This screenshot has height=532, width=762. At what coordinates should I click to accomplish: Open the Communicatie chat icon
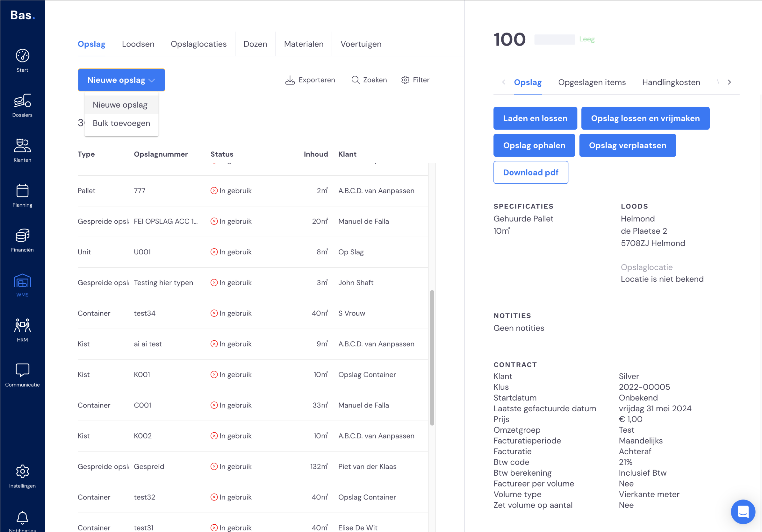(22, 370)
